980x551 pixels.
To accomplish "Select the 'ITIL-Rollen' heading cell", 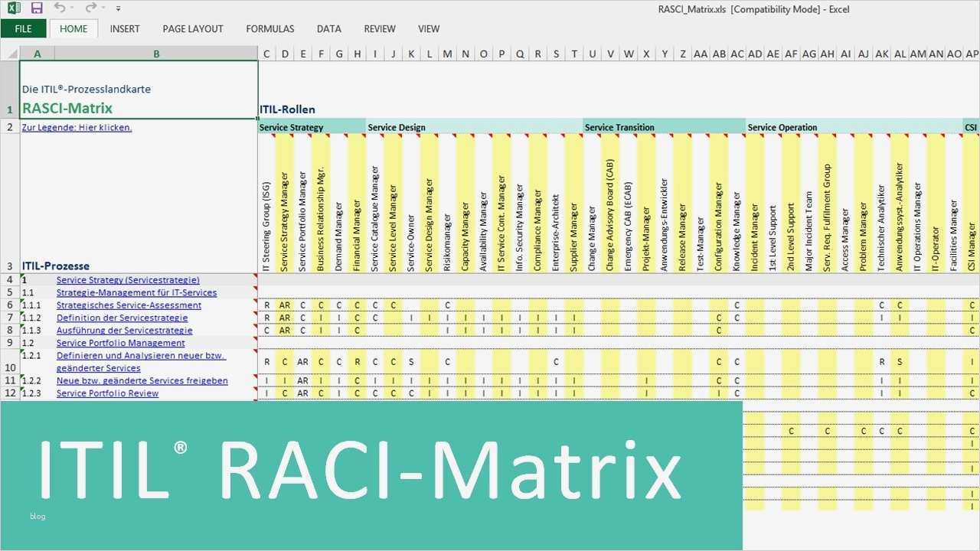I will tap(287, 109).
